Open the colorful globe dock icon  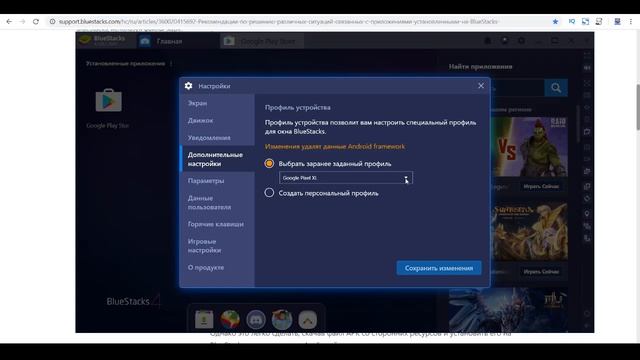230,319
